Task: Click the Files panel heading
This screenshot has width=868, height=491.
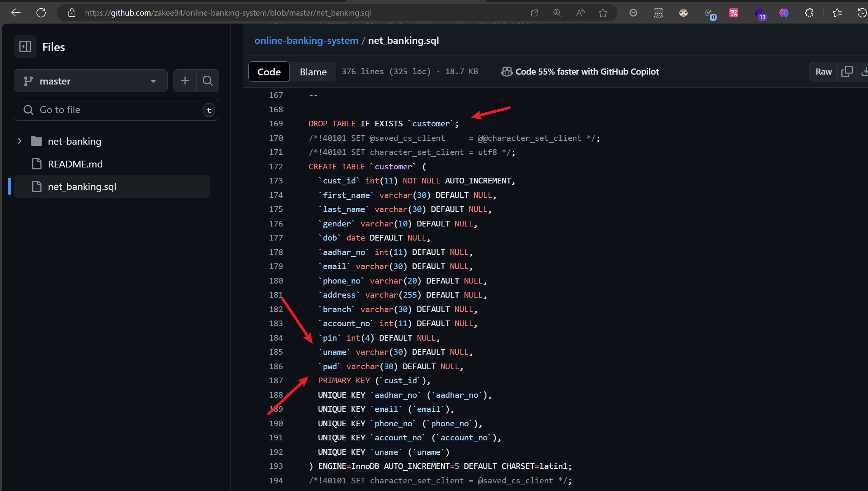Action: (x=53, y=47)
